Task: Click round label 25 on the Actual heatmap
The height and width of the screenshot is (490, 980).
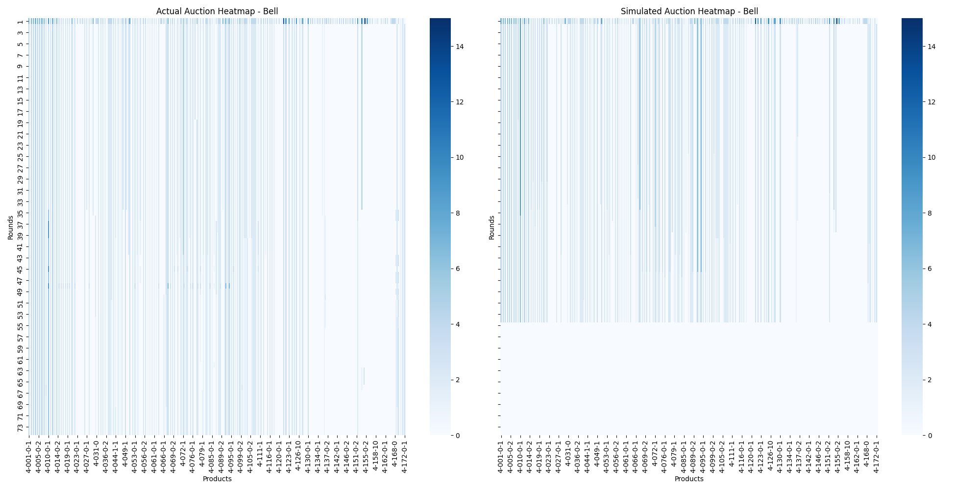Action: tap(20, 157)
